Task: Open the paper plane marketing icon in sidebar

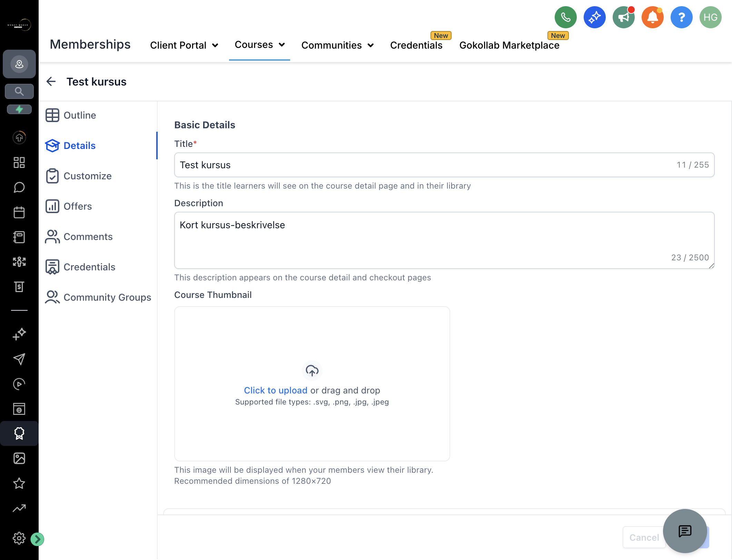Action: click(19, 359)
